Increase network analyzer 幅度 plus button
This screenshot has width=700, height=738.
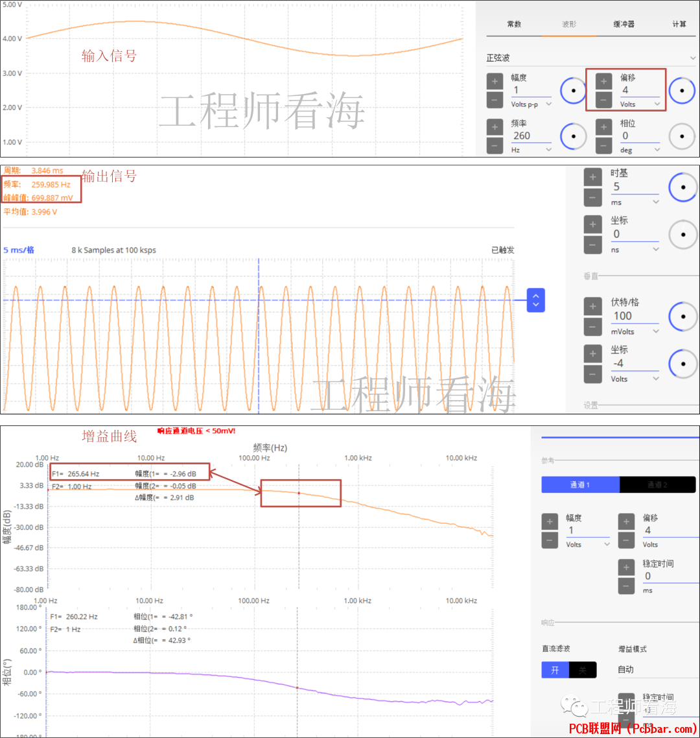(x=550, y=521)
